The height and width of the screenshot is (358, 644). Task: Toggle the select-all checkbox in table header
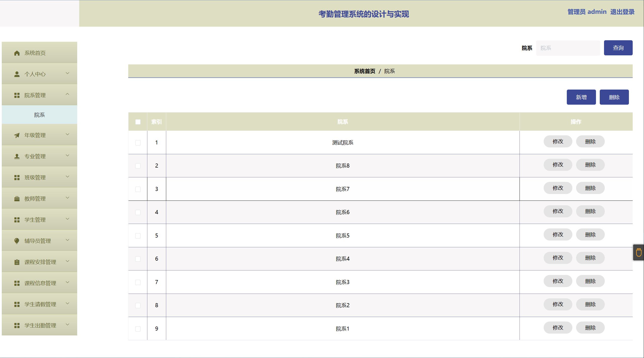138,122
